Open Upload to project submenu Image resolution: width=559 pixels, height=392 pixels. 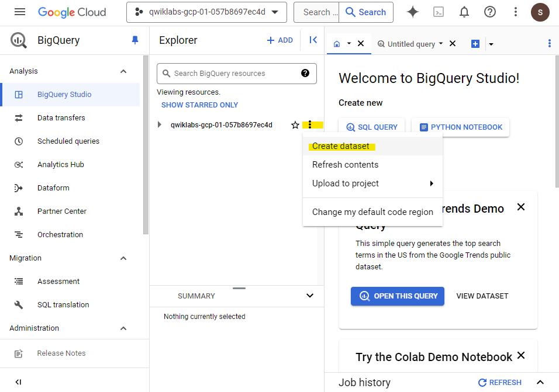pyautogui.click(x=372, y=183)
